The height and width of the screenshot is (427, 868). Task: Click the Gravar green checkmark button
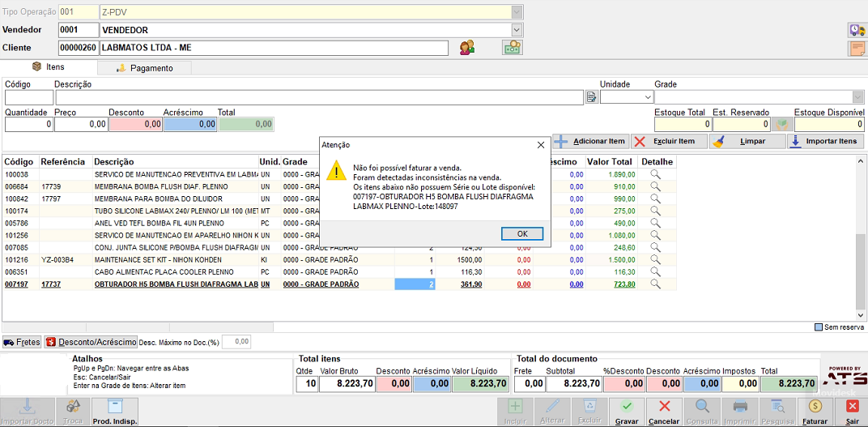[627, 412]
